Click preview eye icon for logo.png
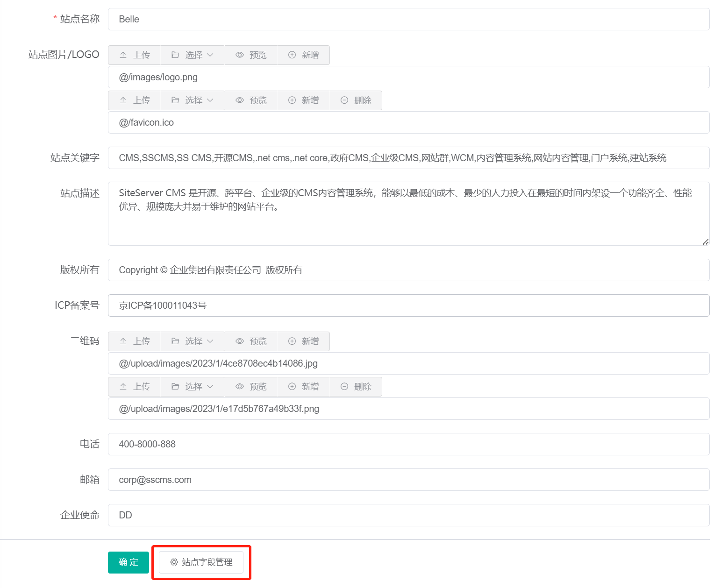 click(x=240, y=55)
